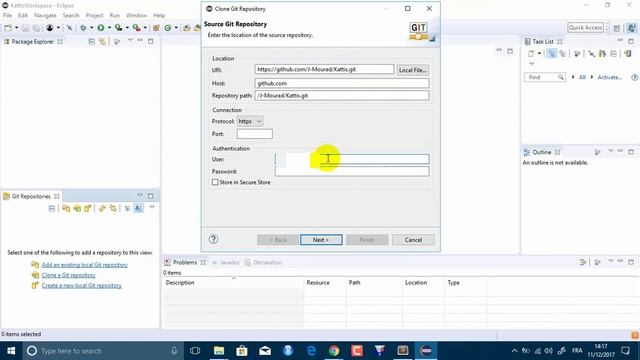Select the Java perspective icon at top right

(x=631, y=28)
